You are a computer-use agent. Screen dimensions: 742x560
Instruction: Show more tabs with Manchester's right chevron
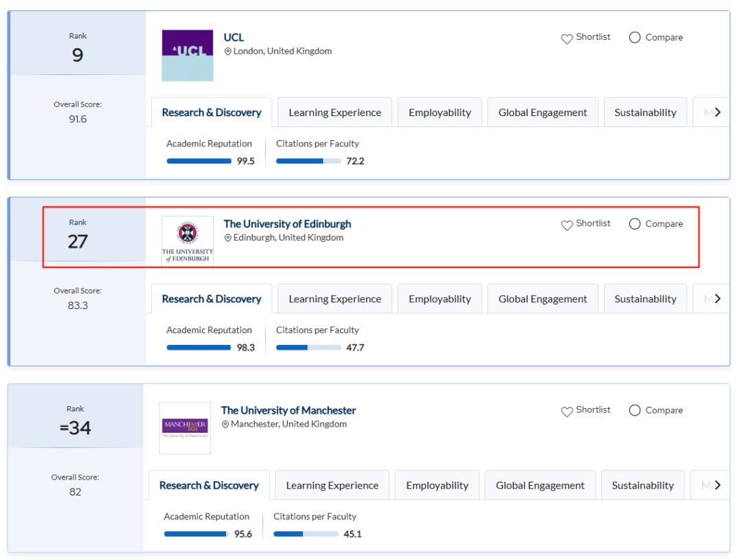click(717, 485)
